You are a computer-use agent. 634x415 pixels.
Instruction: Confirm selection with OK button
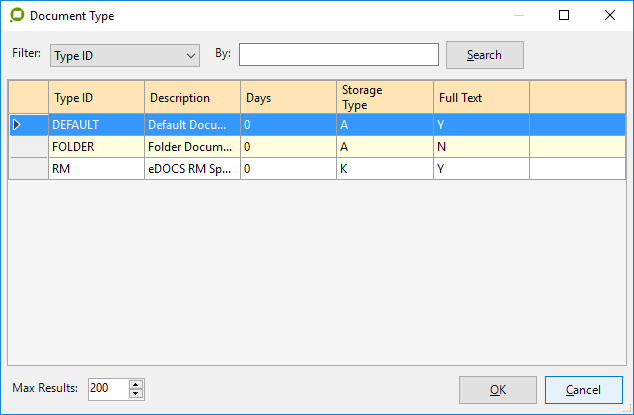[x=496, y=390]
